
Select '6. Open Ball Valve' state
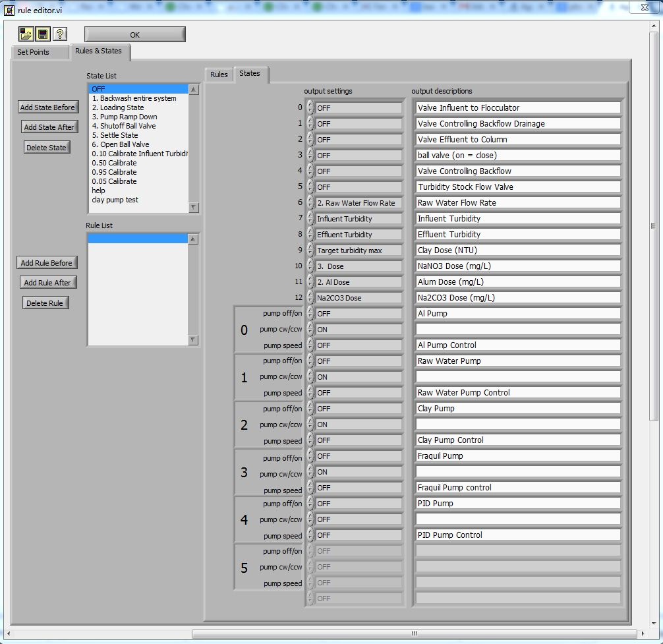tap(138, 144)
